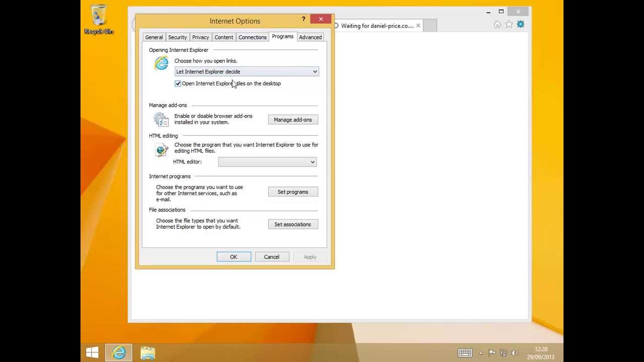Image resolution: width=644 pixels, height=362 pixels.
Task: Click the Action Center flag icon
Action: (x=492, y=353)
